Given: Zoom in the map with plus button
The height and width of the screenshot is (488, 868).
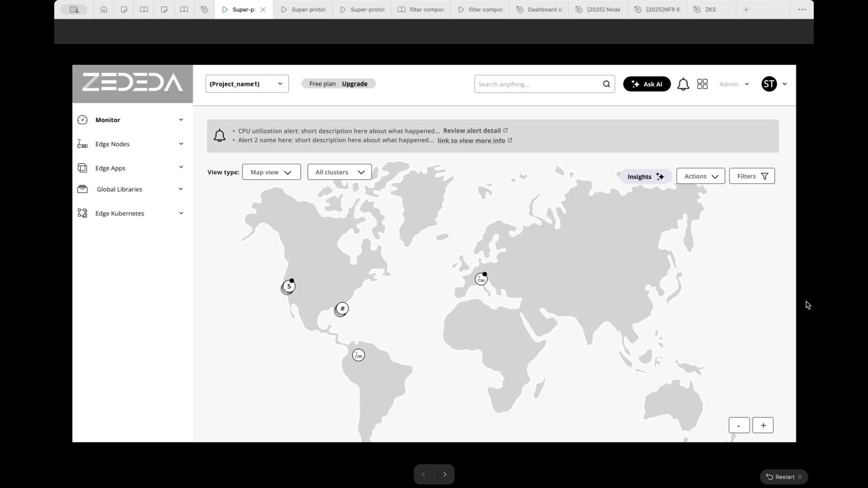Looking at the screenshot, I should (x=763, y=426).
